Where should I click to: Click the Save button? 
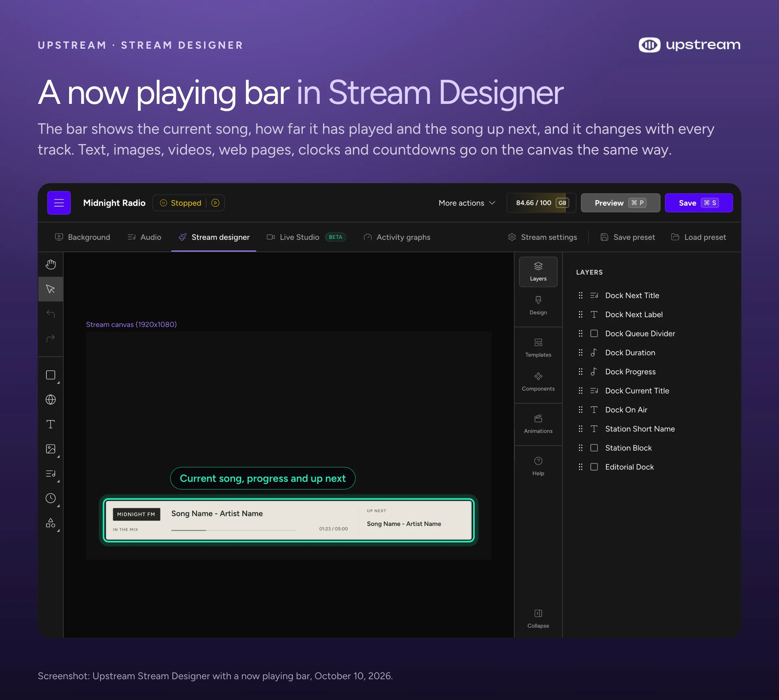coord(699,203)
